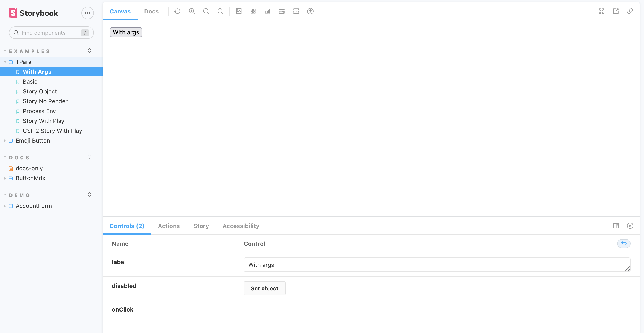Remount the current story
Screen dimensions: 644x333
click(x=178, y=11)
